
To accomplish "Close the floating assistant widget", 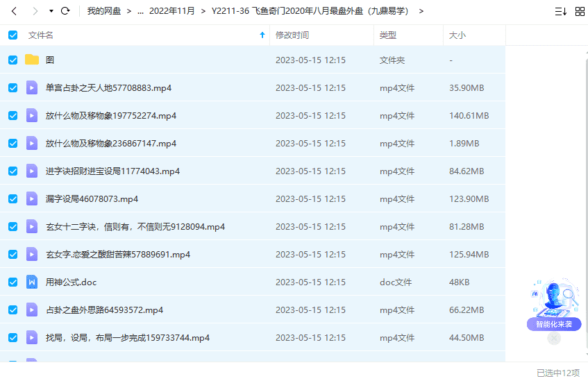I will coord(553,339).
